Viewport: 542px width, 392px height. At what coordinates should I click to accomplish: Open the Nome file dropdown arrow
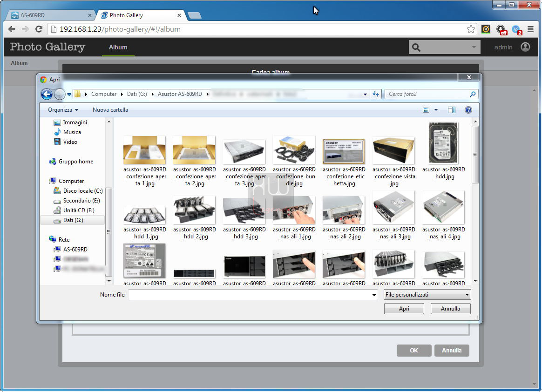(373, 295)
